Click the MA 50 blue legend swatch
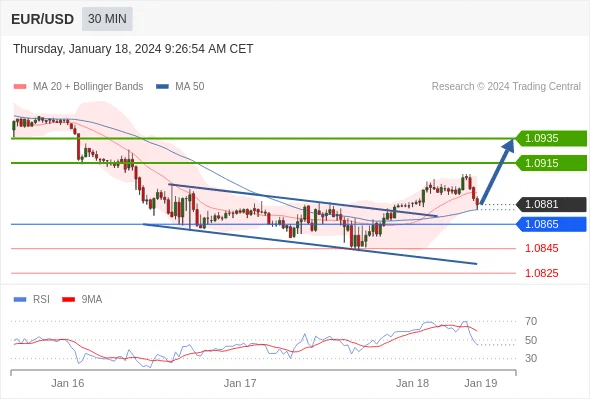This screenshot has height=400, width=590. pyautogui.click(x=162, y=87)
